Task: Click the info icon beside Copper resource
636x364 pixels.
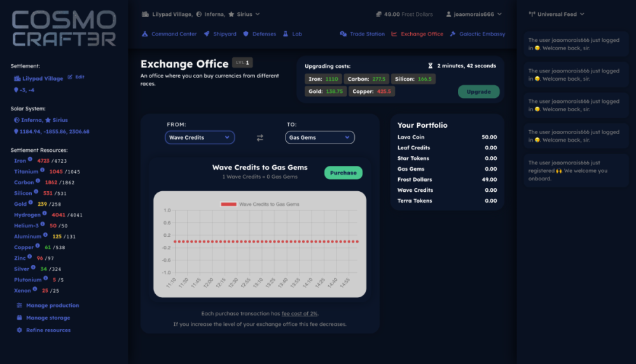Action: 39,246
